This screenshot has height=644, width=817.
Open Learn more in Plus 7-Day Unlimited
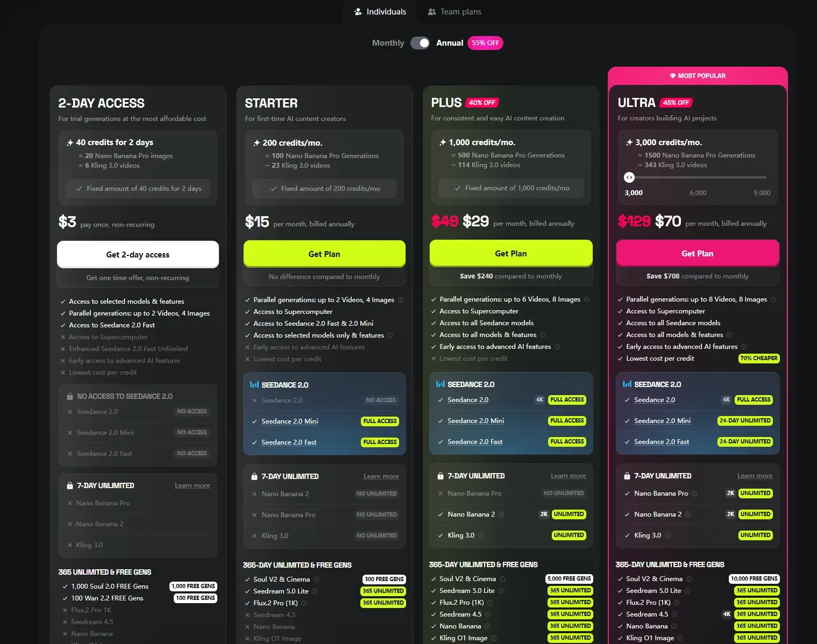click(x=569, y=476)
